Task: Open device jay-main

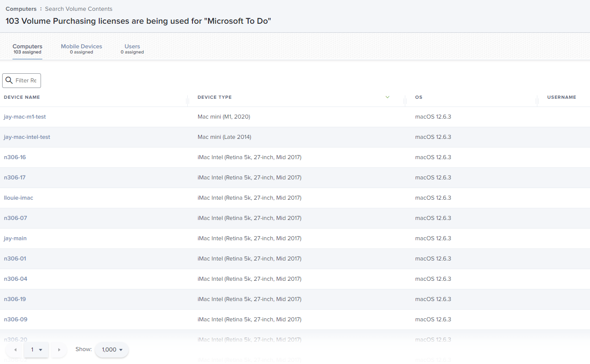Action: [x=16, y=238]
